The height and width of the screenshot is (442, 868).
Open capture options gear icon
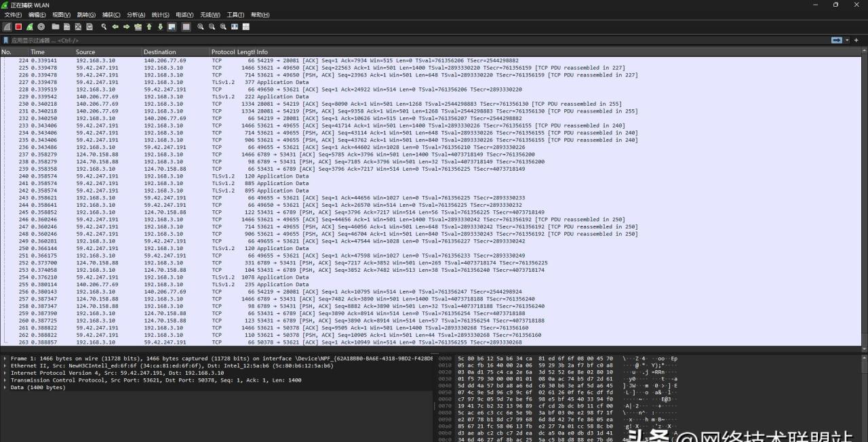[41, 27]
